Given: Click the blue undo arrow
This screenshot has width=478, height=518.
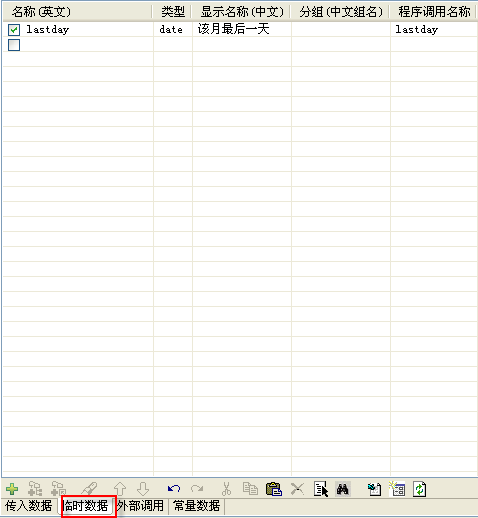Looking at the screenshot, I should [174, 489].
